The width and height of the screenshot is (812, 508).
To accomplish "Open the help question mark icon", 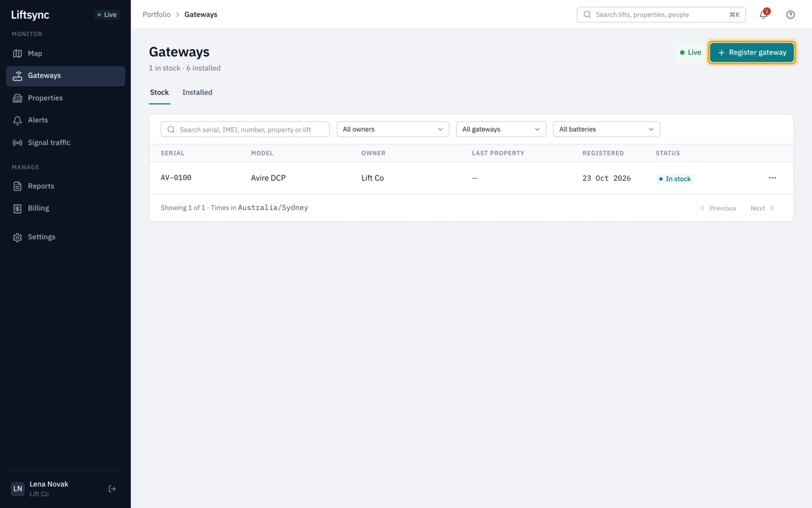I will [791, 15].
